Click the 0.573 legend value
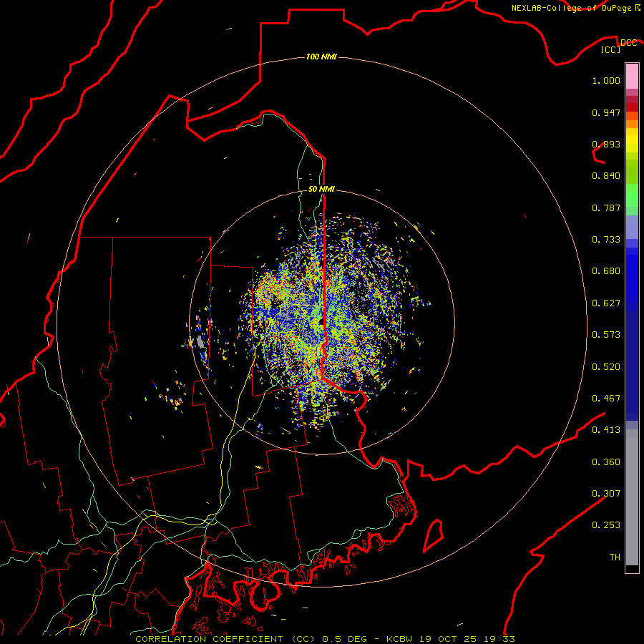Image resolution: width=644 pixels, height=644 pixels. point(606,335)
